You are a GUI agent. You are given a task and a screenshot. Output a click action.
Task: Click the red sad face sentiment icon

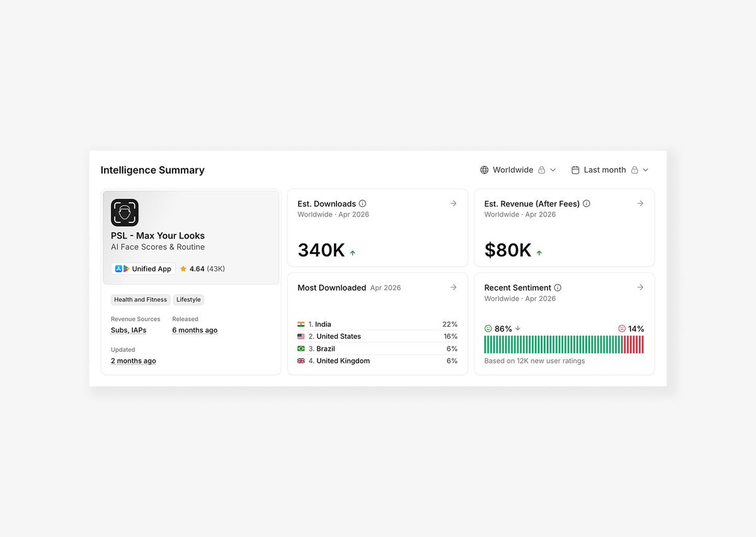point(622,329)
